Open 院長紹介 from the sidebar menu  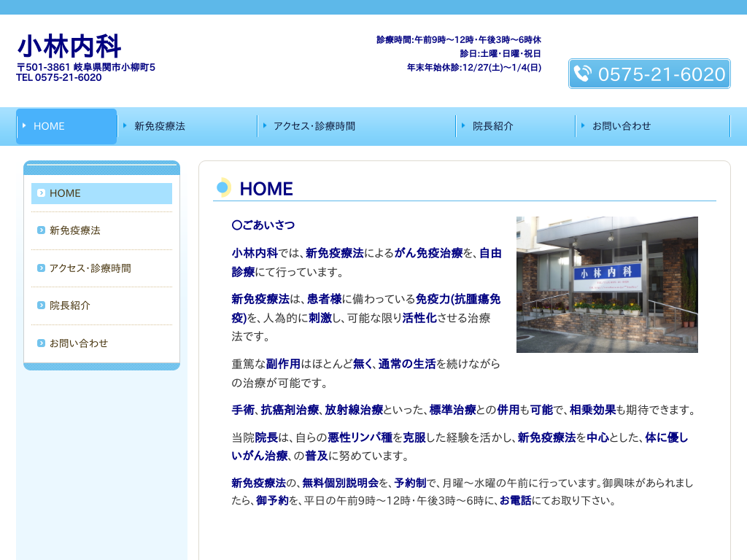coord(70,306)
